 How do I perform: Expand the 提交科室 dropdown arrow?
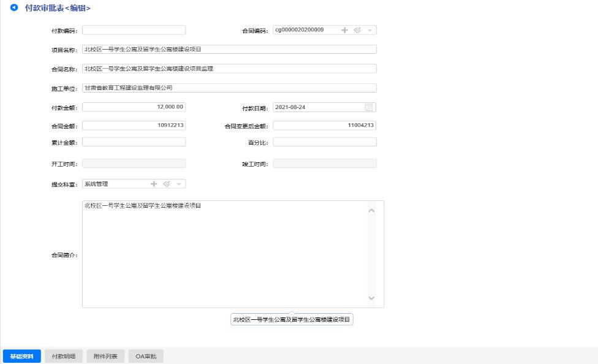point(179,184)
